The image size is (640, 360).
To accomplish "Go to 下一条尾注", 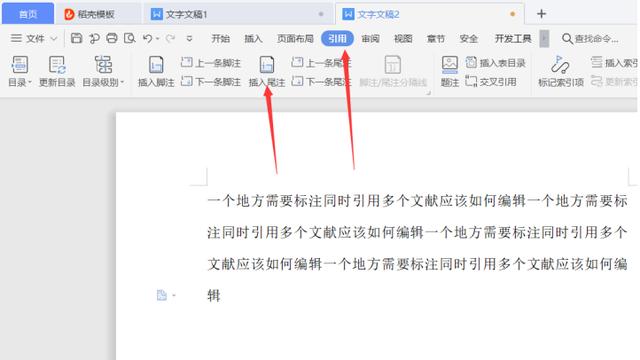I will tap(321, 82).
